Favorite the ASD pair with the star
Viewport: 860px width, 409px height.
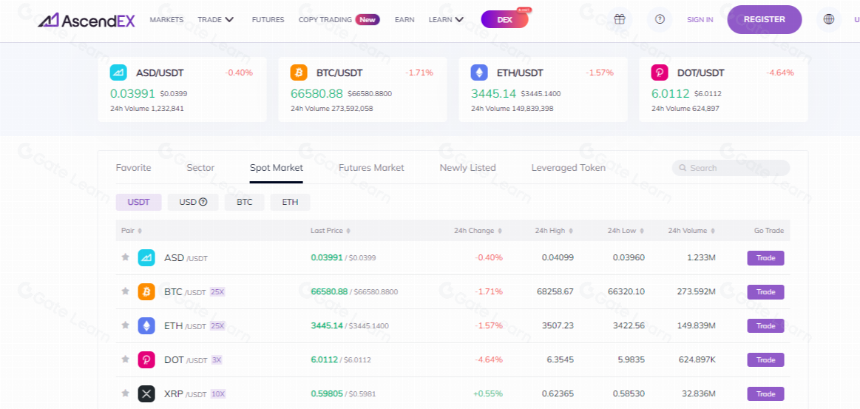pyautogui.click(x=125, y=257)
